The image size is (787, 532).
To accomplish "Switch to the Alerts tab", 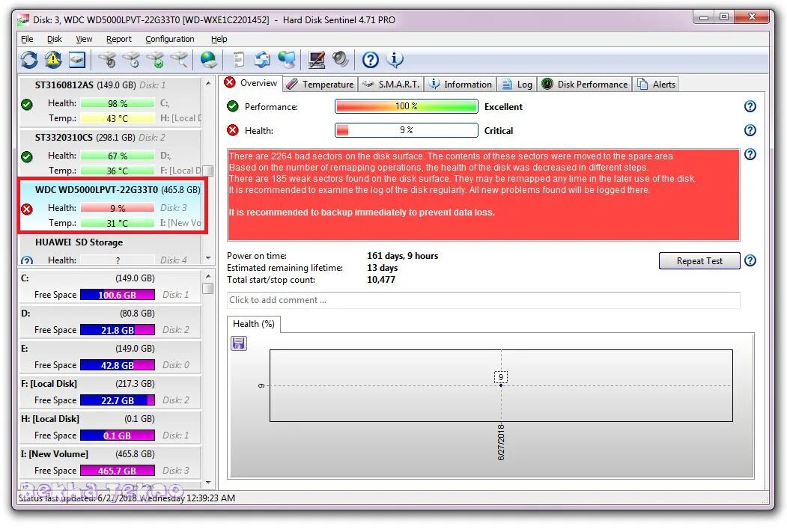I will pyautogui.click(x=657, y=85).
